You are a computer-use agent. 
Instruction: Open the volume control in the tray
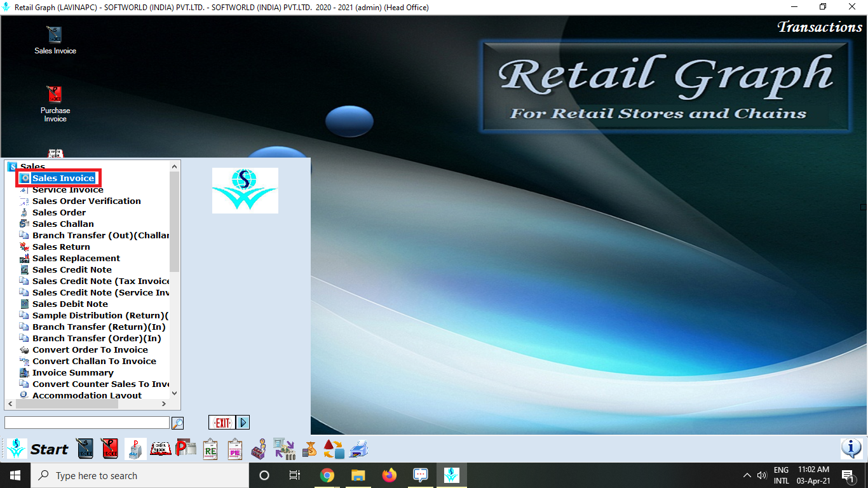click(x=762, y=475)
